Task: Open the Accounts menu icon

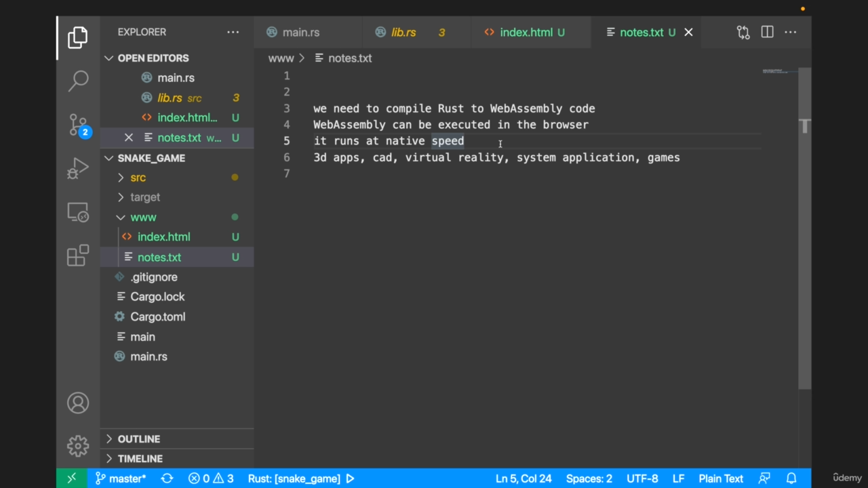Action: click(78, 403)
